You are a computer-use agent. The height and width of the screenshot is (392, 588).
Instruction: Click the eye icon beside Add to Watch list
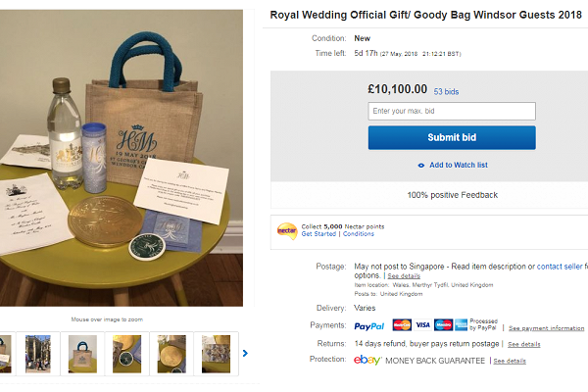pyautogui.click(x=421, y=165)
